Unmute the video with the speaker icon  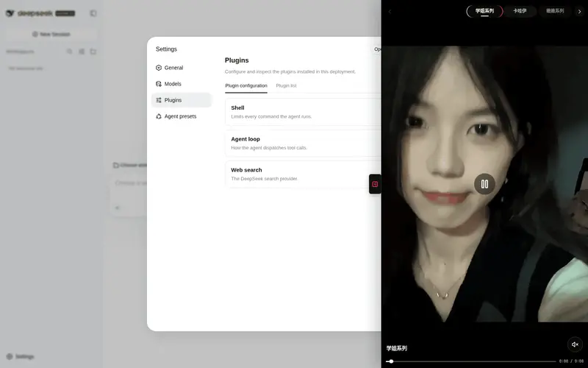[x=575, y=344]
